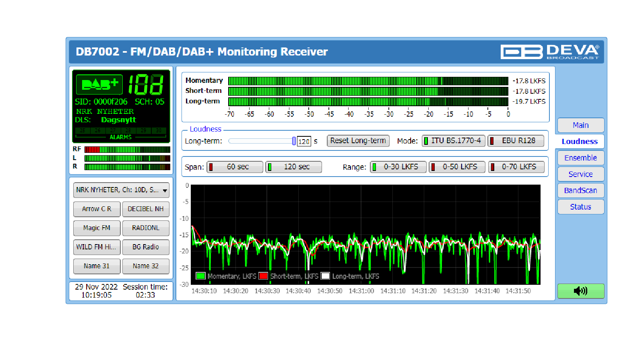This screenshot has height=362, width=644.
Task: Select the Name 31 preset
Action: click(97, 266)
